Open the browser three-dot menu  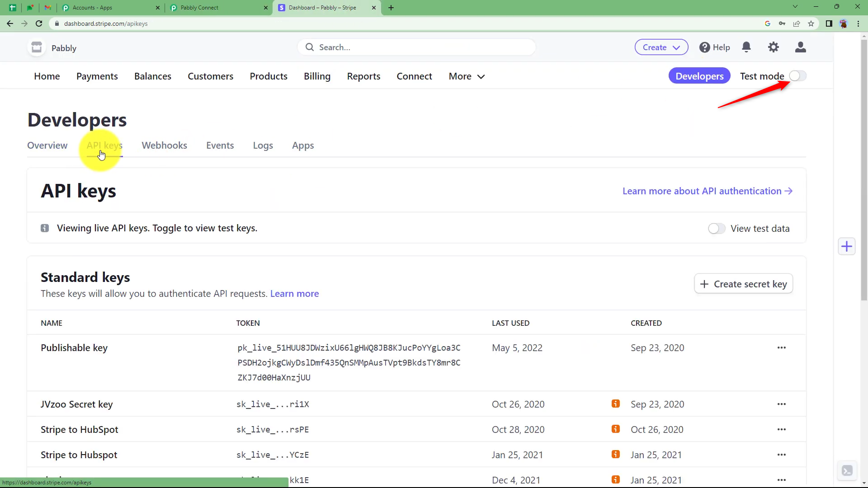click(858, 23)
